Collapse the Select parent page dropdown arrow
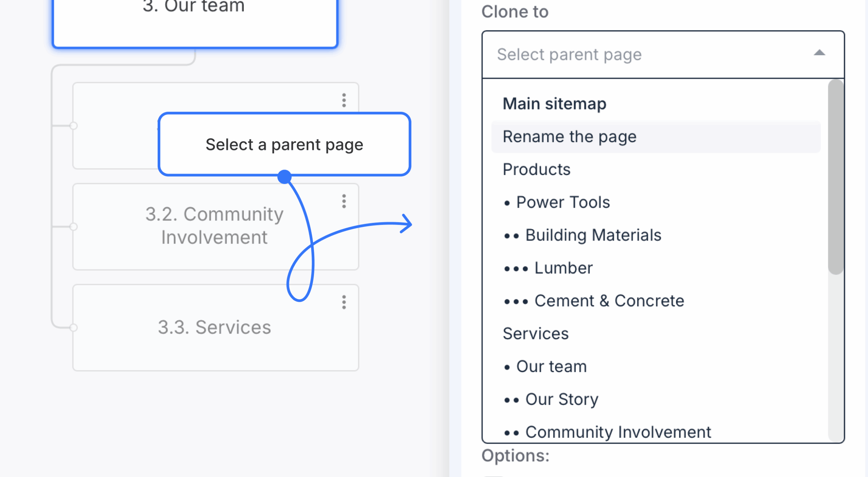Image resolution: width=868 pixels, height=477 pixels. tap(819, 53)
